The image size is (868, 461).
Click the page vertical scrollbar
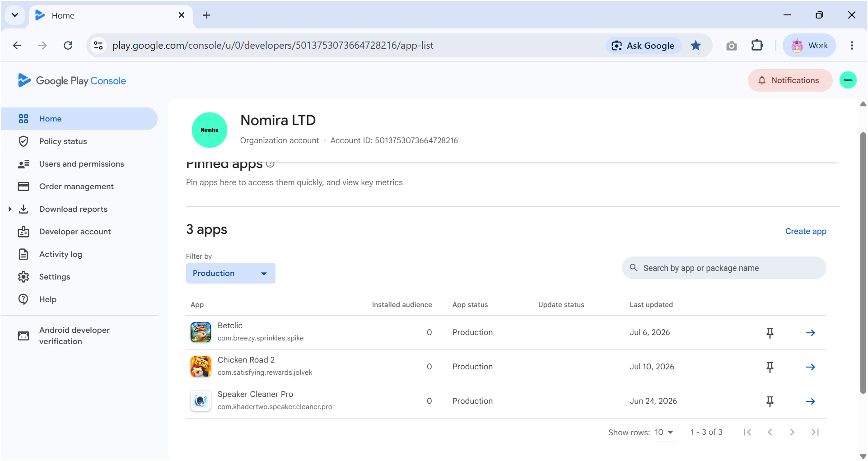pos(863,263)
